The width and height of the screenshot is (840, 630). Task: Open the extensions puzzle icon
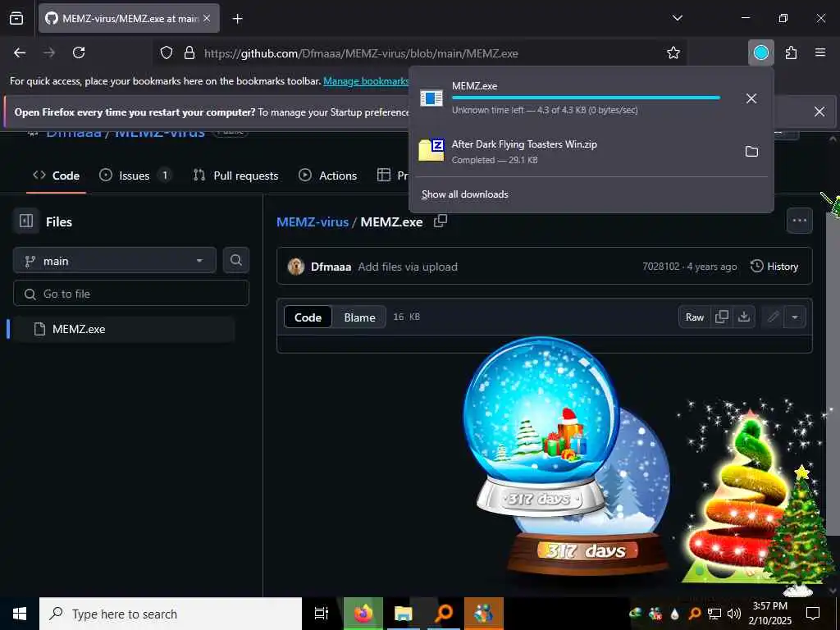pyautogui.click(x=792, y=52)
